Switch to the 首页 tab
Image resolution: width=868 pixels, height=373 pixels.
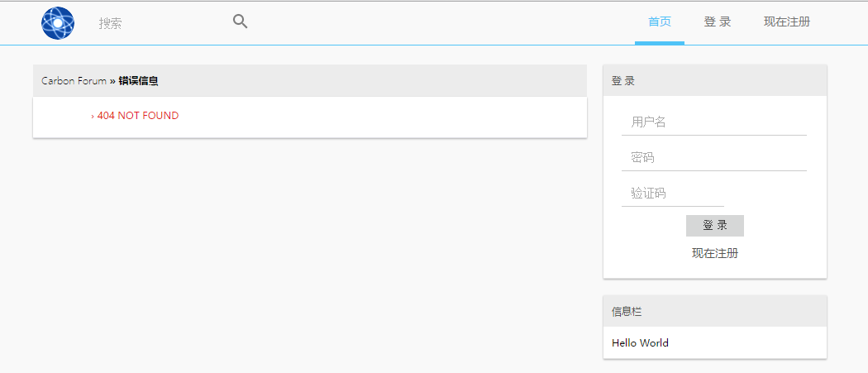660,22
